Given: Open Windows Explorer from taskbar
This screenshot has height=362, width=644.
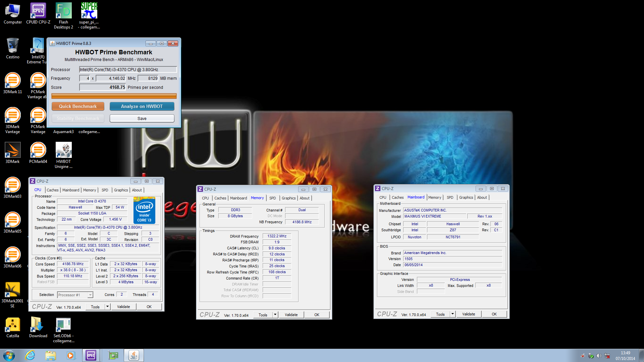Looking at the screenshot, I should click(51, 355).
